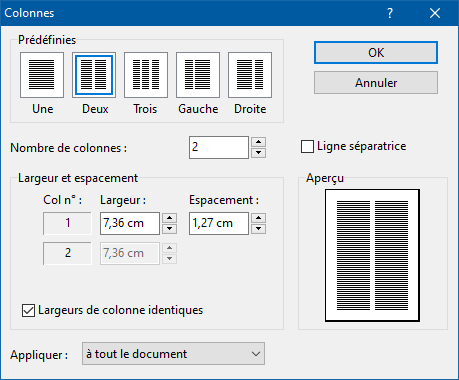
Task: Open the question mark help icon
Action: 390,13
